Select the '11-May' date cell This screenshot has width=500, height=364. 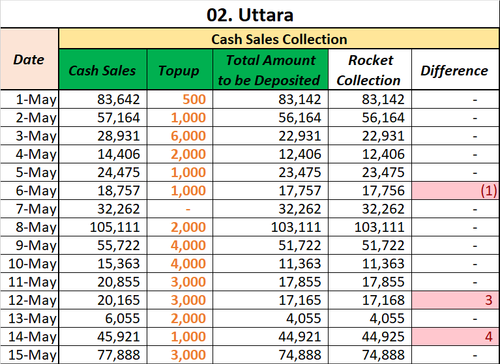29,282
